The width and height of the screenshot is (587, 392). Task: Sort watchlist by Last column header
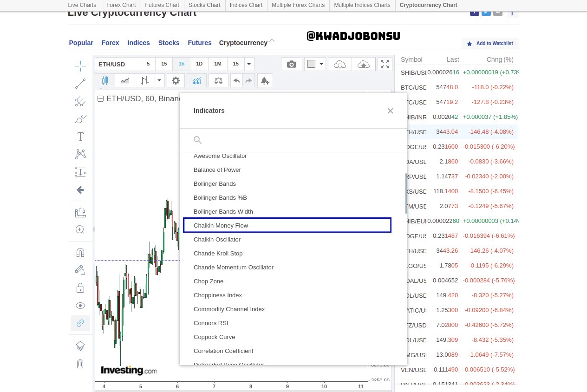(x=453, y=59)
